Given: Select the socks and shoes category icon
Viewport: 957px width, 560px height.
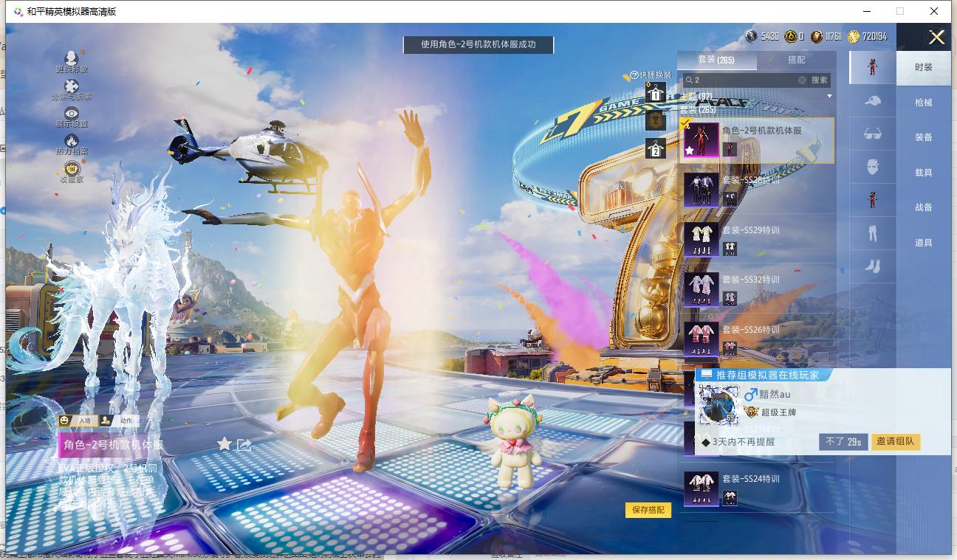Looking at the screenshot, I should click(873, 266).
